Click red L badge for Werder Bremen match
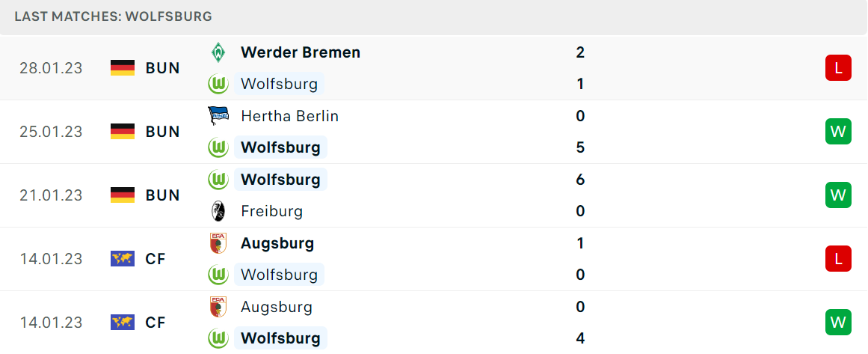The width and height of the screenshot is (868, 354). [x=838, y=68]
